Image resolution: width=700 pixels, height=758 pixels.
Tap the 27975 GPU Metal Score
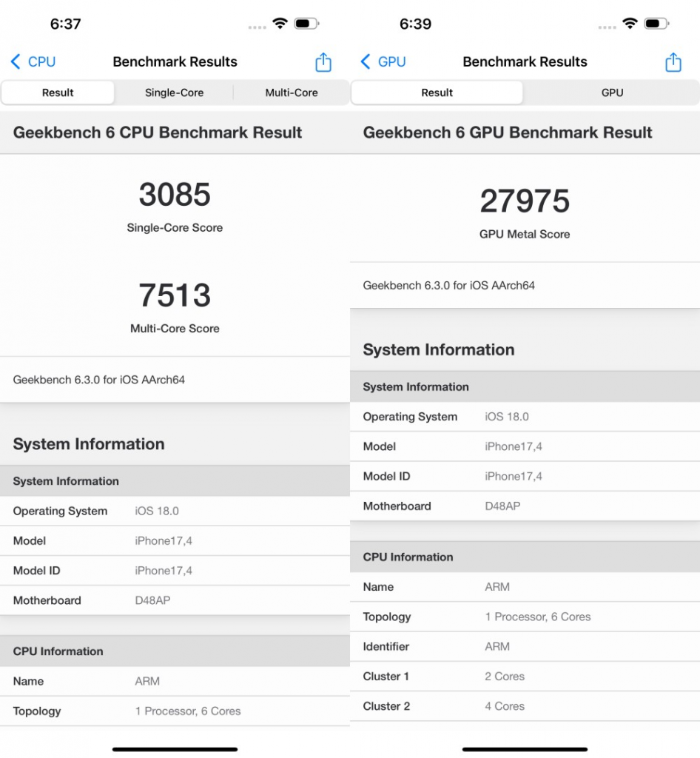(x=525, y=201)
